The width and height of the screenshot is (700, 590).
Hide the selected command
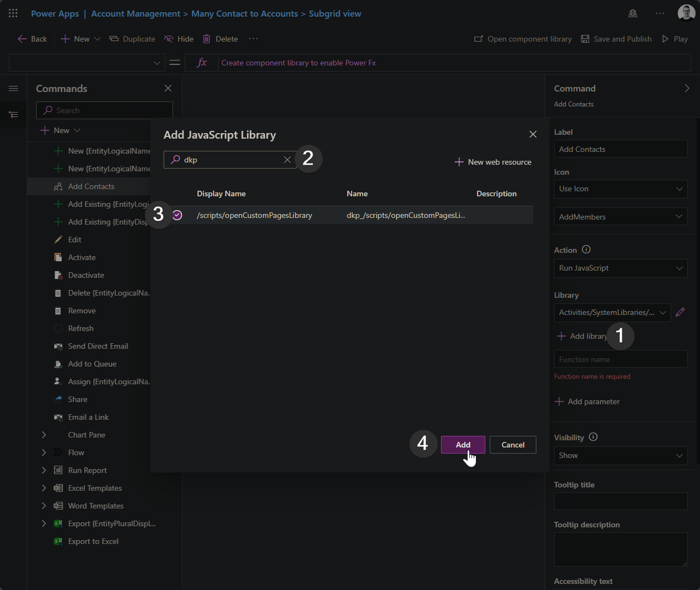pyautogui.click(x=179, y=39)
